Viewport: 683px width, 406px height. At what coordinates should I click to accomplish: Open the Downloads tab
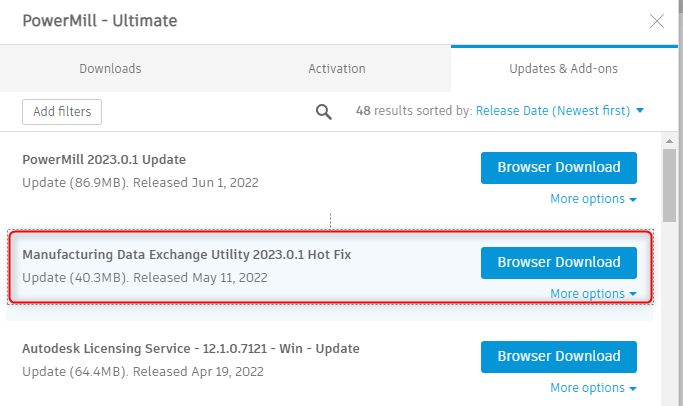pyautogui.click(x=110, y=69)
